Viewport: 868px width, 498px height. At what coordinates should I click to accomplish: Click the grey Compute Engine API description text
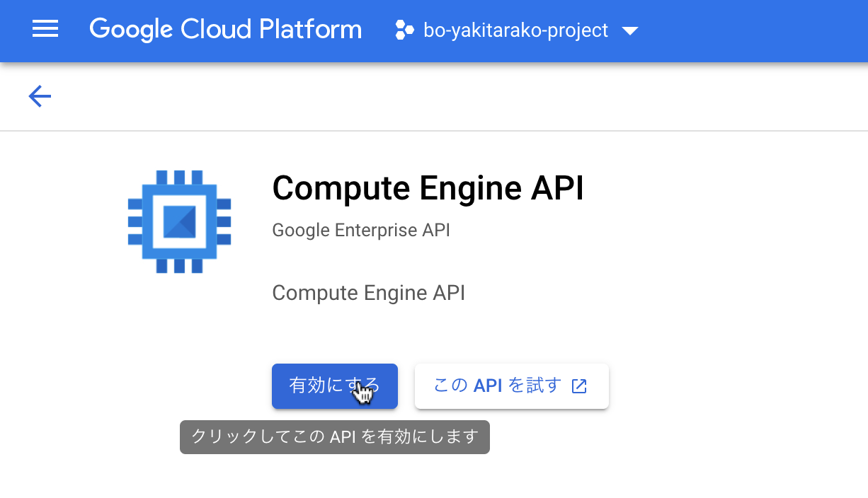368,293
